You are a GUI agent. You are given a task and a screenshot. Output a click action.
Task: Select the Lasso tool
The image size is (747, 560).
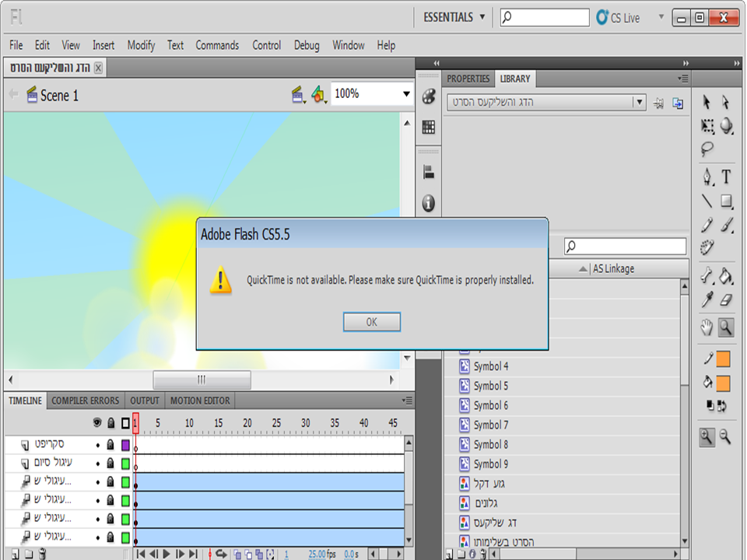[707, 149]
